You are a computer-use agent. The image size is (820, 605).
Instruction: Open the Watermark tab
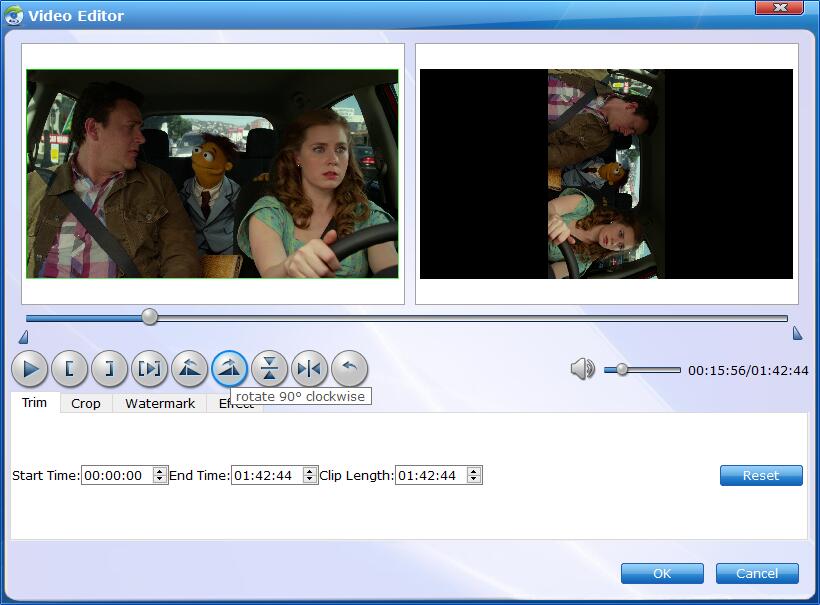point(160,403)
